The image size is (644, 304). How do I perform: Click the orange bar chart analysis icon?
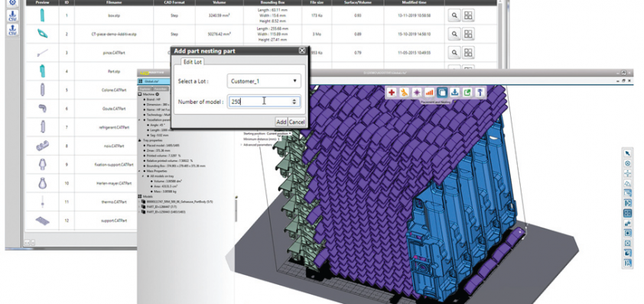coord(429,92)
